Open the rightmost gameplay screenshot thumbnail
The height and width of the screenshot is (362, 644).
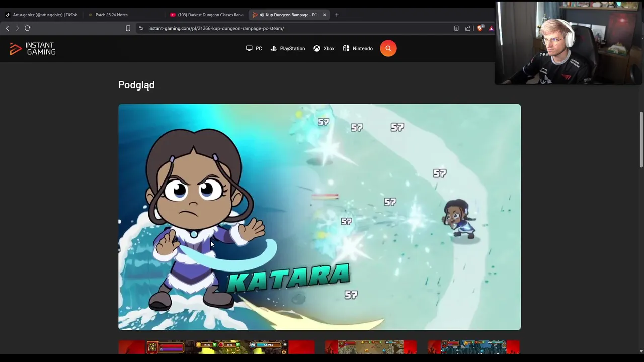[x=473, y=347]
